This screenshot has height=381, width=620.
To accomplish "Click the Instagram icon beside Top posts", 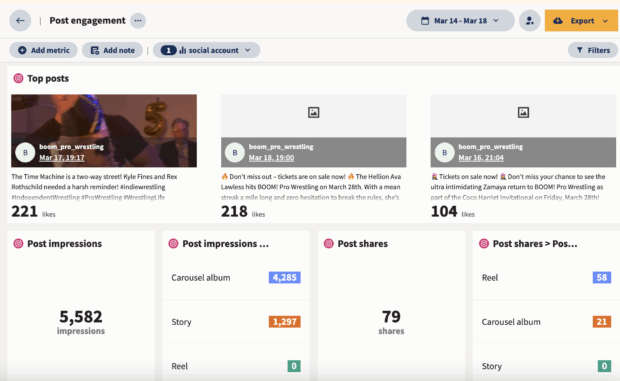I will pyautogui.click(x=18, y=78).
